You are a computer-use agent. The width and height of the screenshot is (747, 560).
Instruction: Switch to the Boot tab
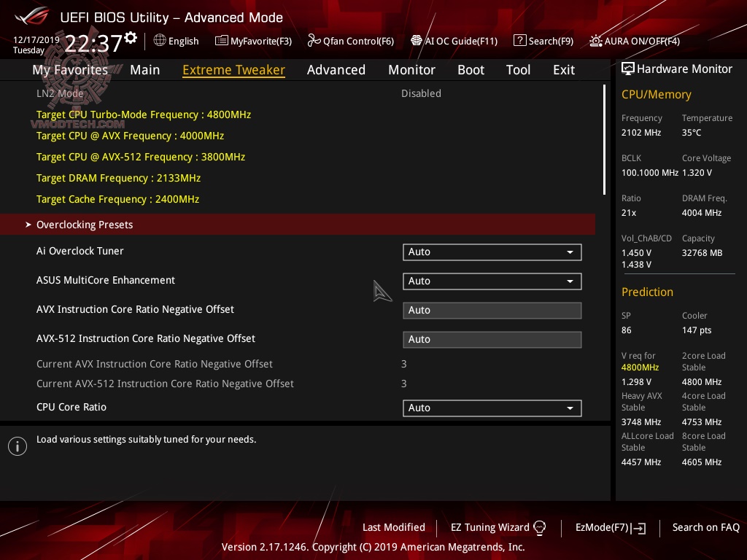(471, 69)
